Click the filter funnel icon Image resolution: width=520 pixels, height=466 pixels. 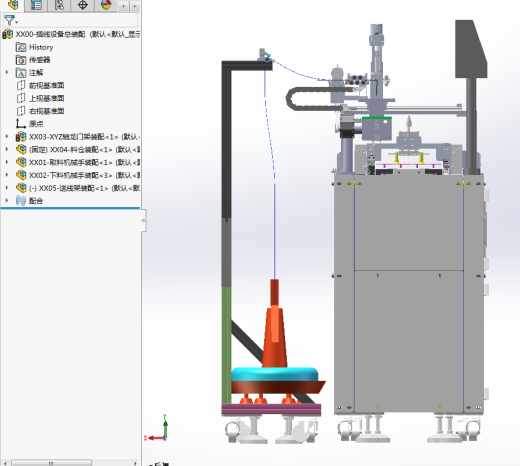10,21
